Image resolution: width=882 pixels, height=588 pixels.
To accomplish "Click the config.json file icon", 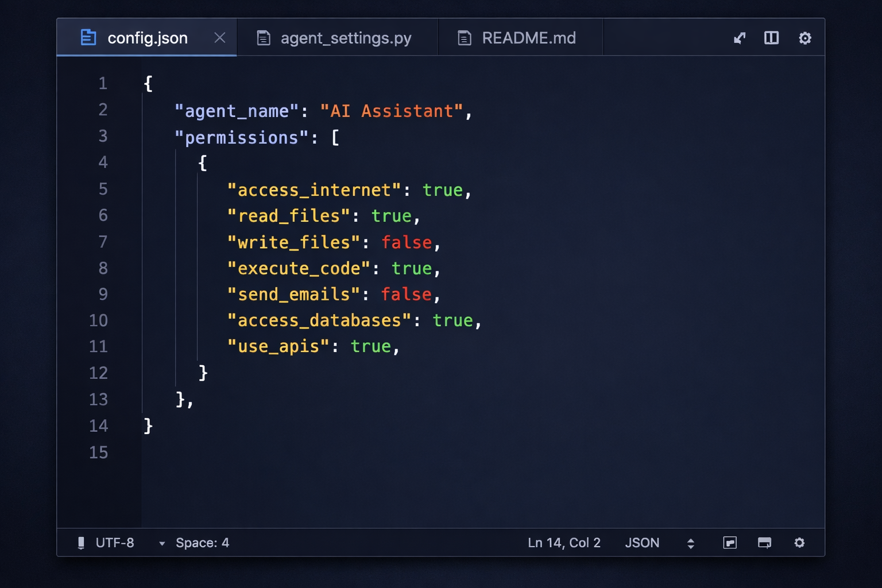I will pos(88,37).
